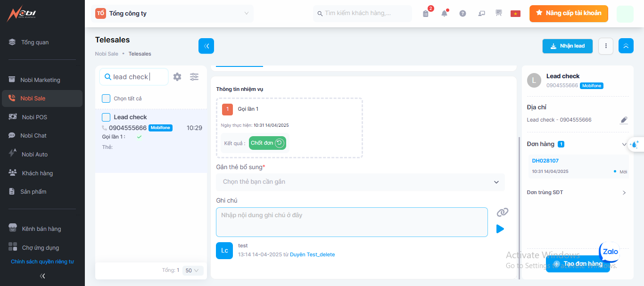Open the help question mark icon
Viewport: 644px width, 286px height.
pyautogui.click(x=462, y=14)
